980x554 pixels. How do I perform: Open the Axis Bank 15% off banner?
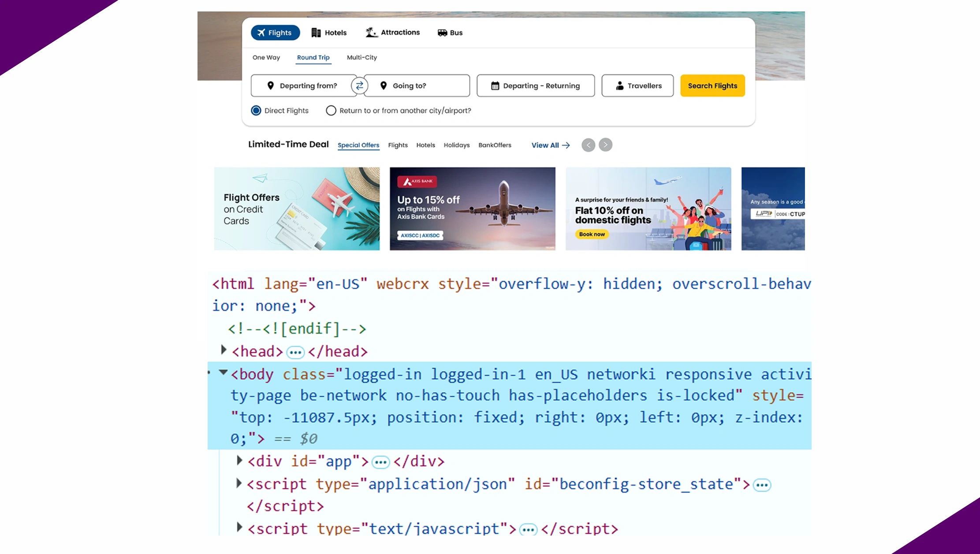(x=472, y=208)
